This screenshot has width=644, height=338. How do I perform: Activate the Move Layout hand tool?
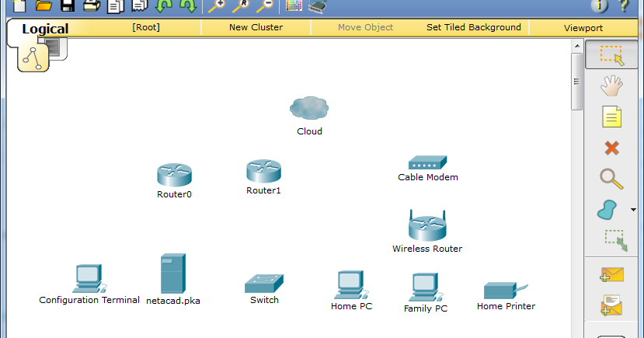tap(611, 85)
